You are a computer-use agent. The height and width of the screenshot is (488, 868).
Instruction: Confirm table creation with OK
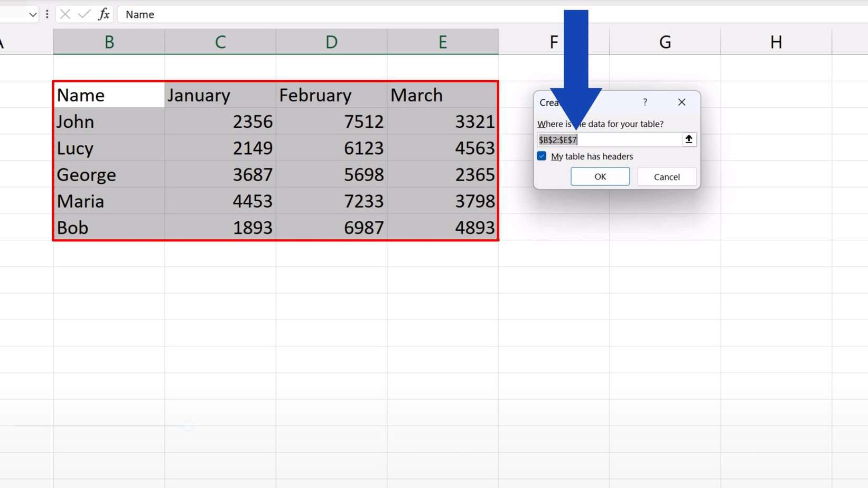[600, 176]
